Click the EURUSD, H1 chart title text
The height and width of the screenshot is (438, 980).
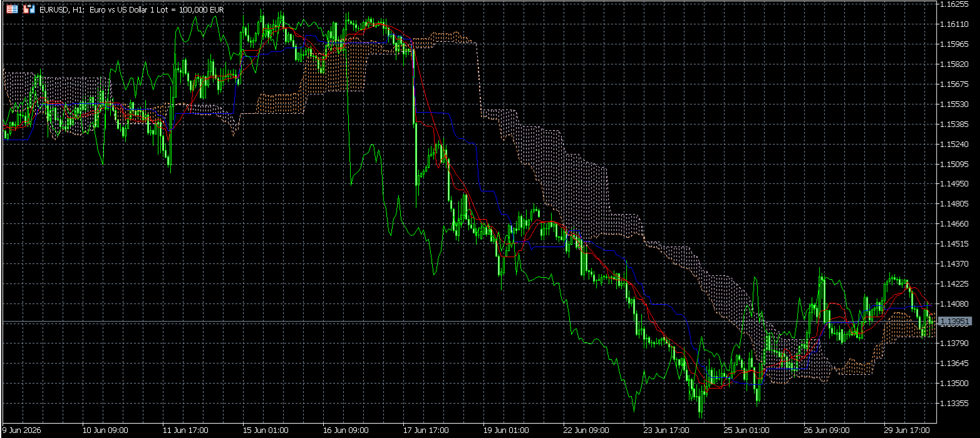(132, 10)
